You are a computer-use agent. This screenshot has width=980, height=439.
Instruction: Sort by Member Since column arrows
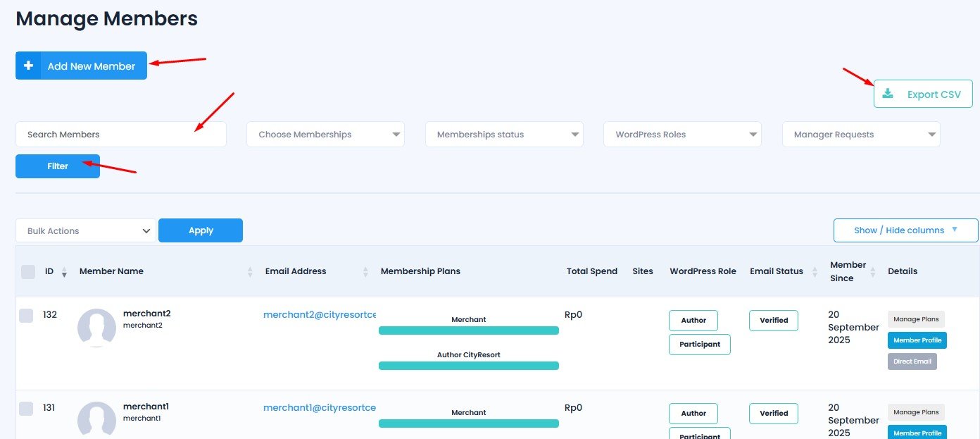873,272
